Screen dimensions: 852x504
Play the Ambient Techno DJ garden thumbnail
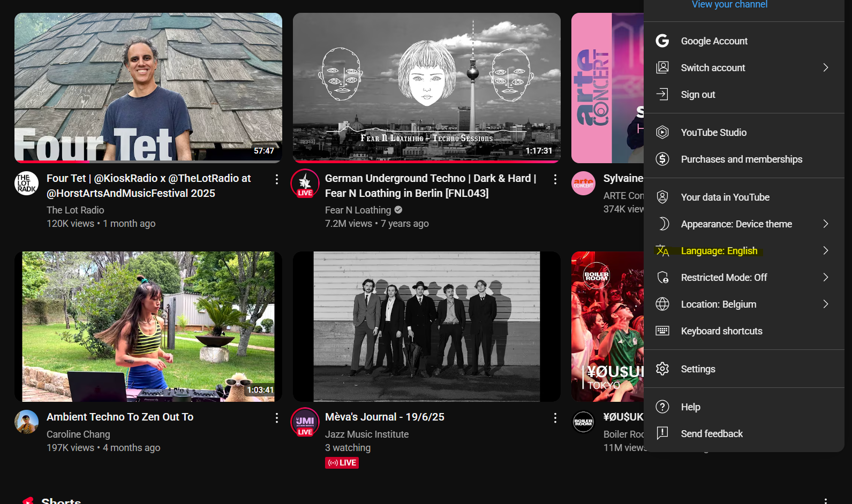[x=148, y=326]
